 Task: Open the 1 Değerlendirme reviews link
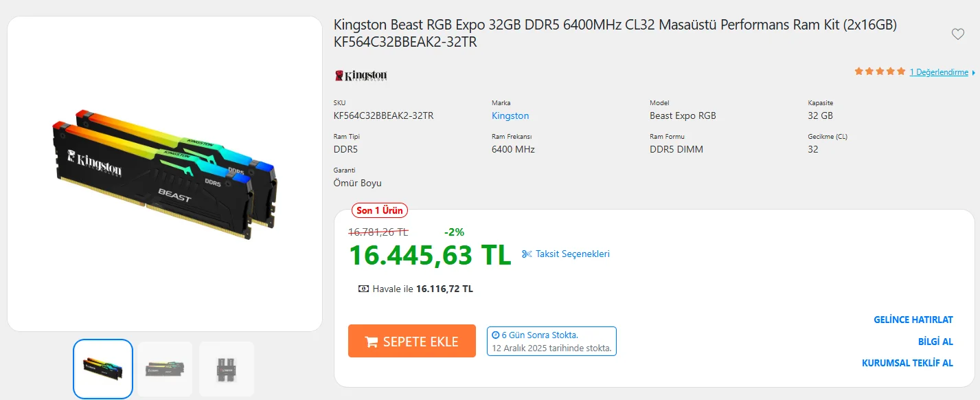pos(938,72)
